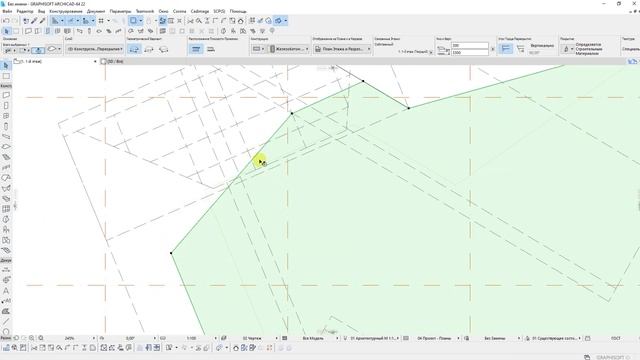Screen dimensions: 640x360
Task: Select the Zone tool in the toolbox
Action: [x=6, y=240]
